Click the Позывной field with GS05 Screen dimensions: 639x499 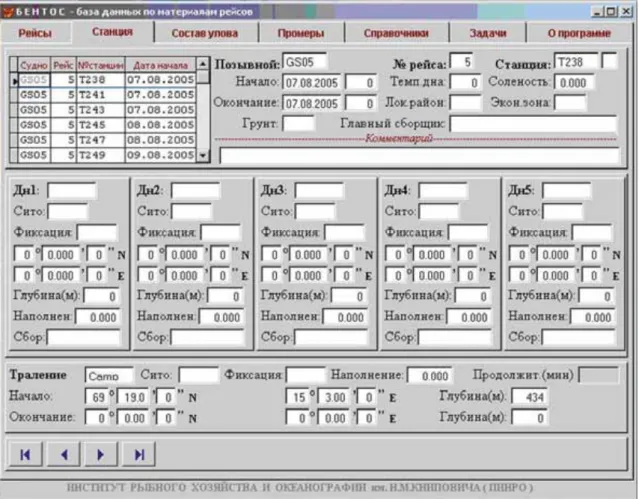point(305,62)
